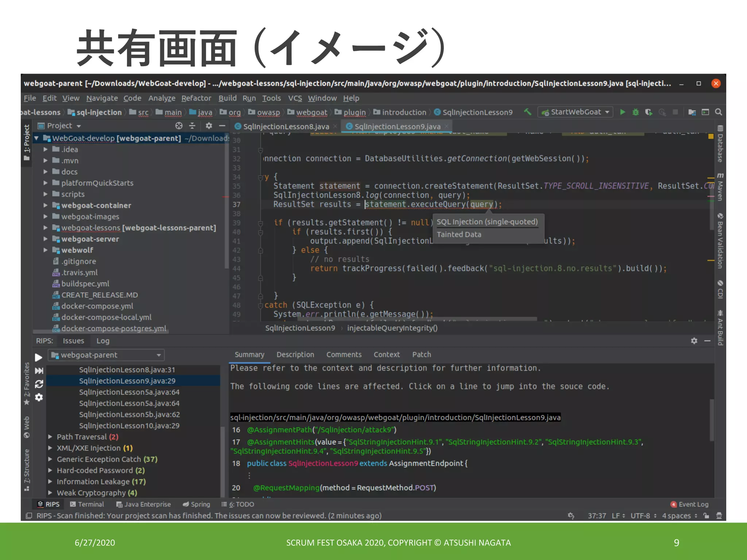
Task: Open the Refactor menu
Action: pyautogui.click(x=196, y=98)
